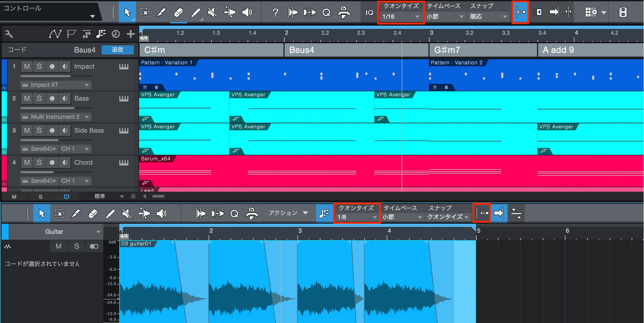Screen dimensions: 644x323
Task: Select the Eraser tool in top toolbar
Action: coord(179,12)
